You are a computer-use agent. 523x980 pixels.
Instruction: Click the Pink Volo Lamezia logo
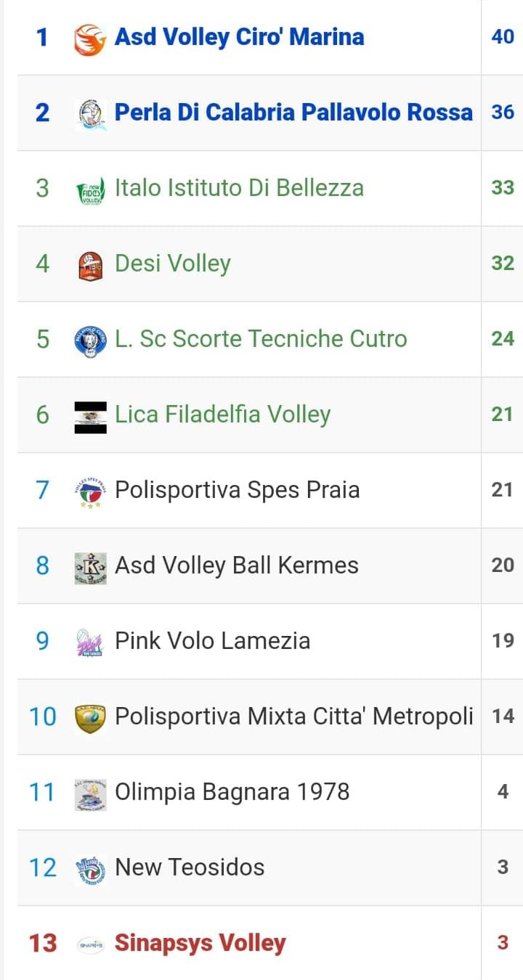pyautogui.click(x=90, y=642)
